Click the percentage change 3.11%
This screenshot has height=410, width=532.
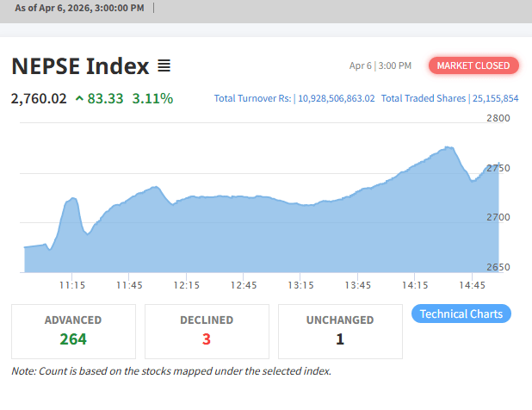pyautogui.click(x=152, y=99)
